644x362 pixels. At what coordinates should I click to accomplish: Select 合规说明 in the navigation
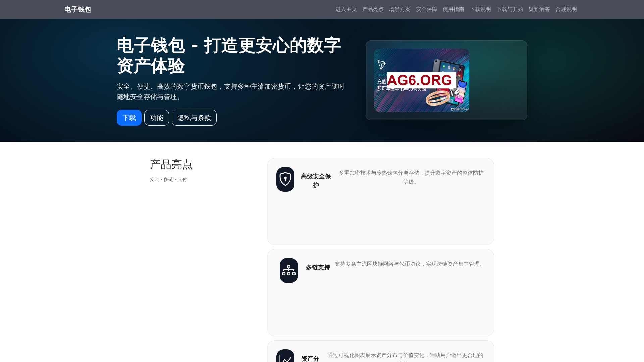(566, 9)
